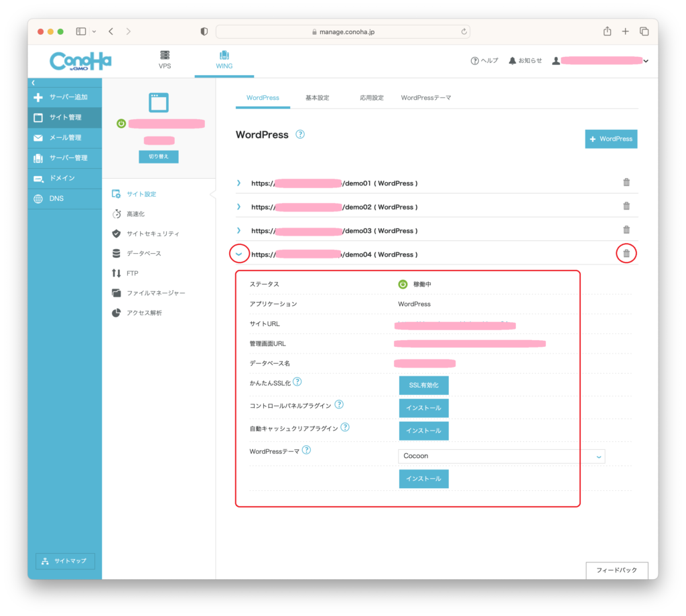Select the 応用設定 tab
The width and height of the screenshot is (686, 616).
click(371, 98)
